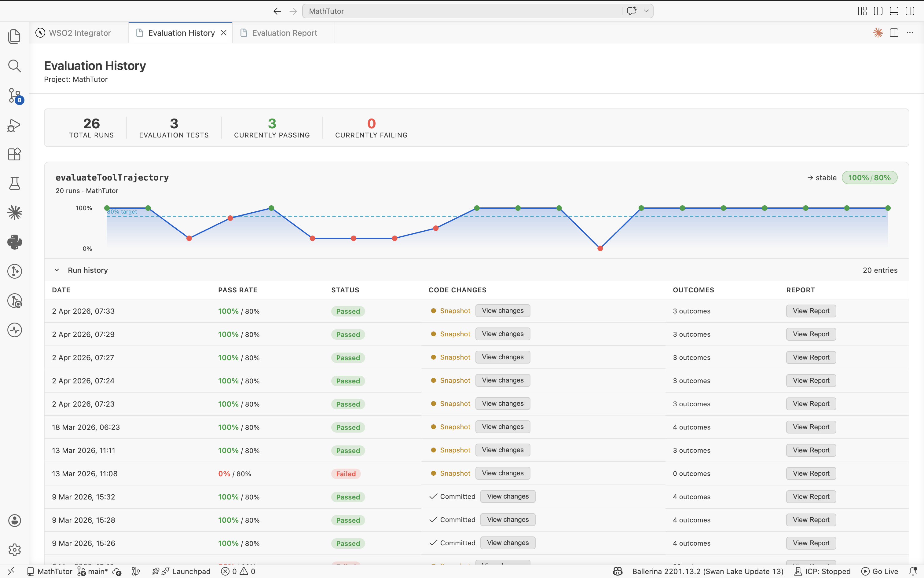Screen dimensions: 924x578
Task: Click the Claude starburst icon in editor toolbar
Action: coord(878,33)
